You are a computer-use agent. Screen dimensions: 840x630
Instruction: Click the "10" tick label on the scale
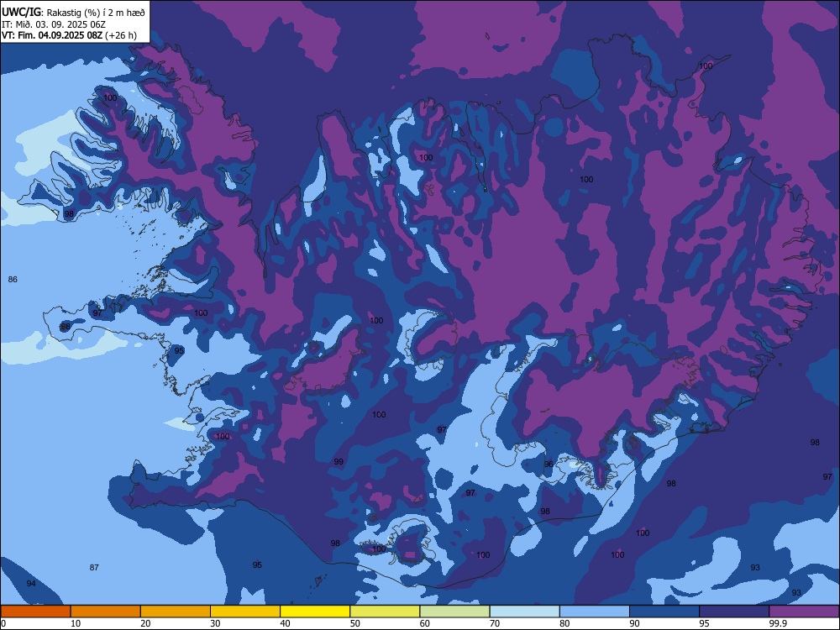pyautogui.click(x=76, y=623)
